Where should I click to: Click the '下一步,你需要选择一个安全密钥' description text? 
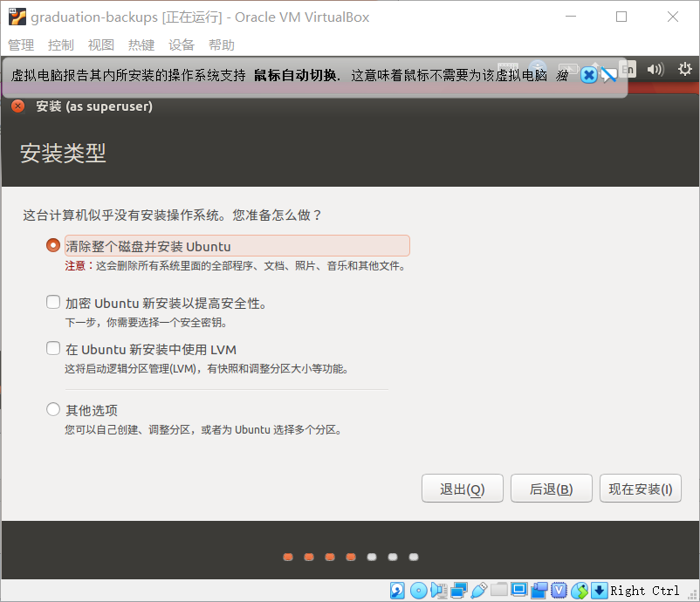coord(146,322)
